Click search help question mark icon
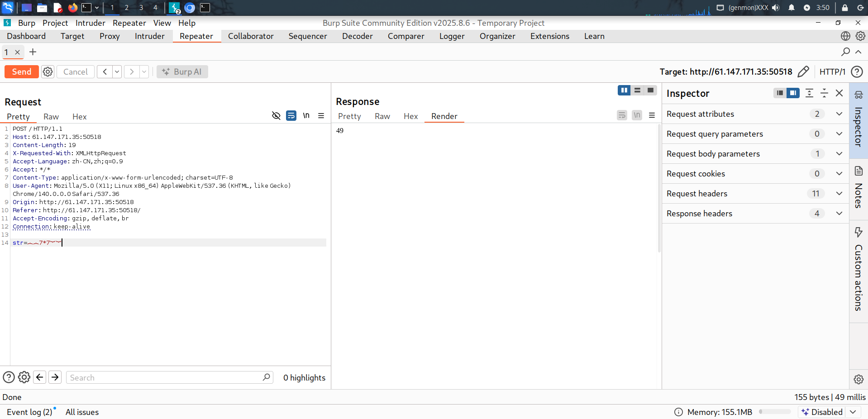The image size is (868, 419). pos(9,377)
